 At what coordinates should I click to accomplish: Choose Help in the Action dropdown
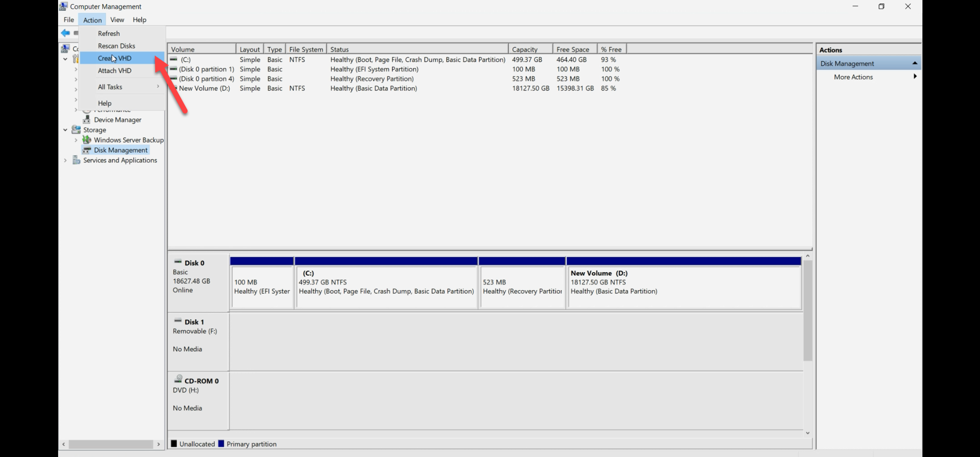122,103
